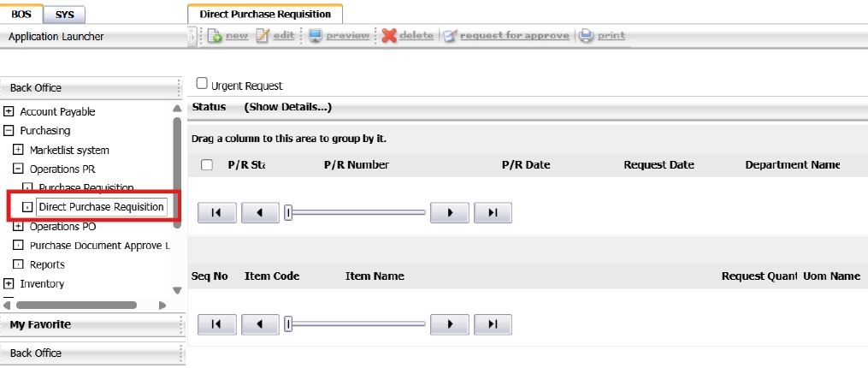Select the Direct Purchase Requisition tab
Viewport: 868px width, 368px height.
[x=264, y=15]
